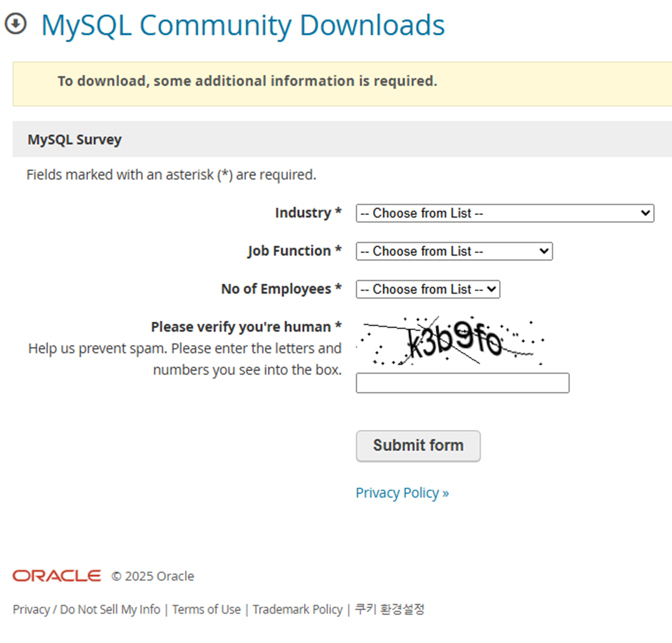Open Privacy / Do Not Sell My Info link
Viewport: 672px width, 643px height.
(x=86, y=609)
